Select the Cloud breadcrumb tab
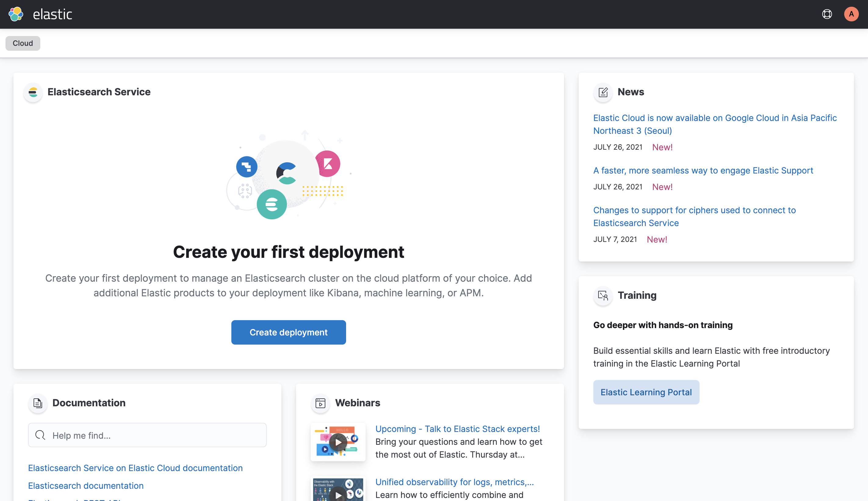 pyautogui.click(x=23, y=43)
